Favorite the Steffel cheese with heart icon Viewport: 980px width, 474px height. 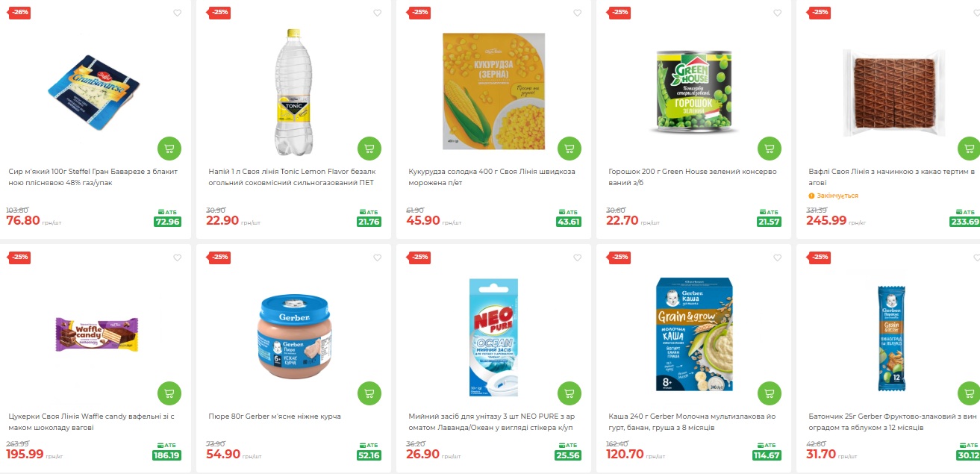(x=178, y=13)
